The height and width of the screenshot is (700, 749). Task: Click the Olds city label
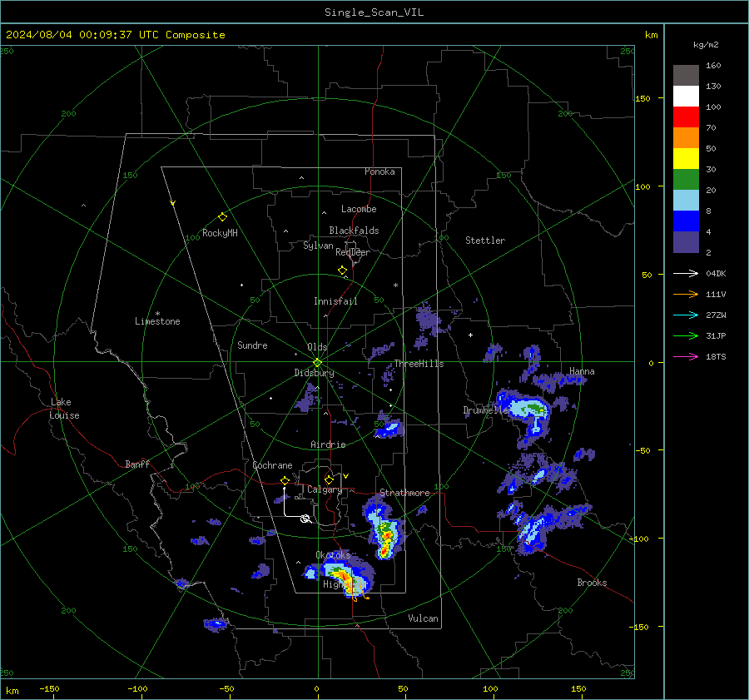(317, 347)
